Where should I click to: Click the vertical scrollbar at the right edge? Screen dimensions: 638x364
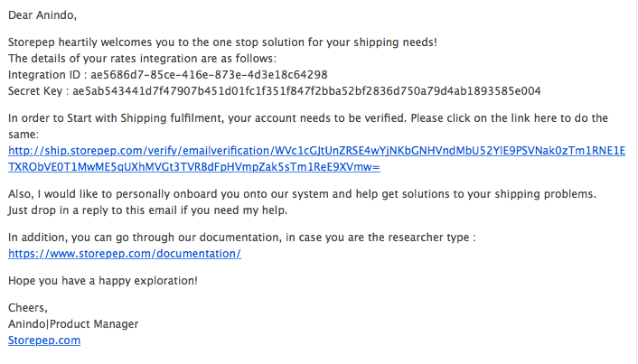635,182
